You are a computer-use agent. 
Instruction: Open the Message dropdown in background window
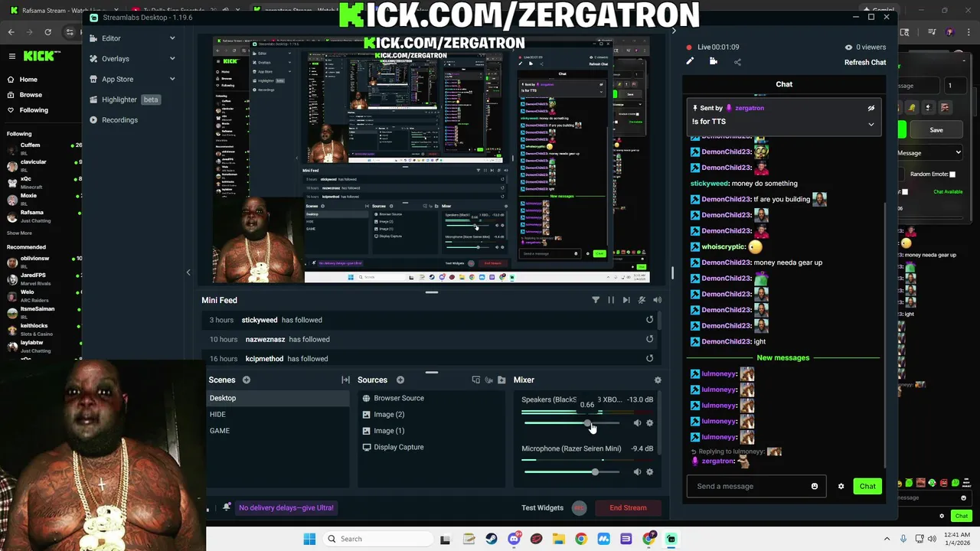click(x=929, y=152)
